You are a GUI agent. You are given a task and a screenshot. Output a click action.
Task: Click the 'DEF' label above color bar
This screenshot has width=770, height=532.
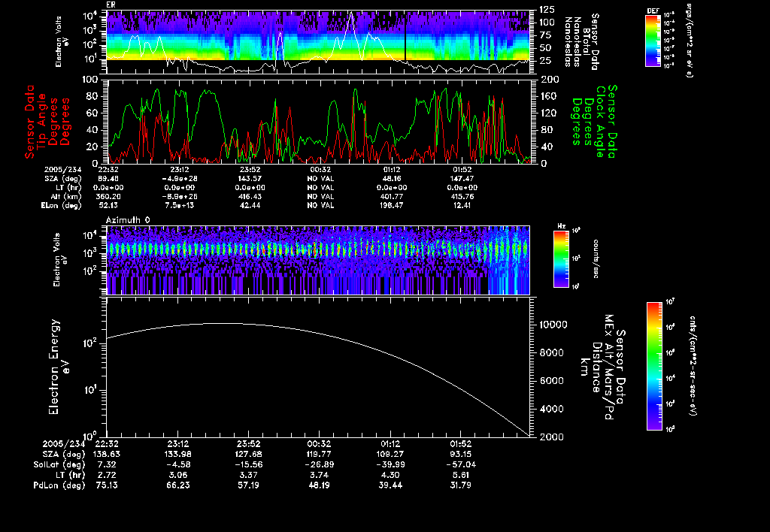point(653,11)
